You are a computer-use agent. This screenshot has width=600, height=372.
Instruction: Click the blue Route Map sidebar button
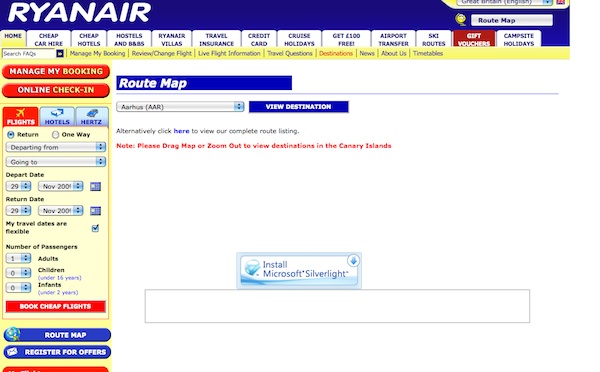pos(57,335)
